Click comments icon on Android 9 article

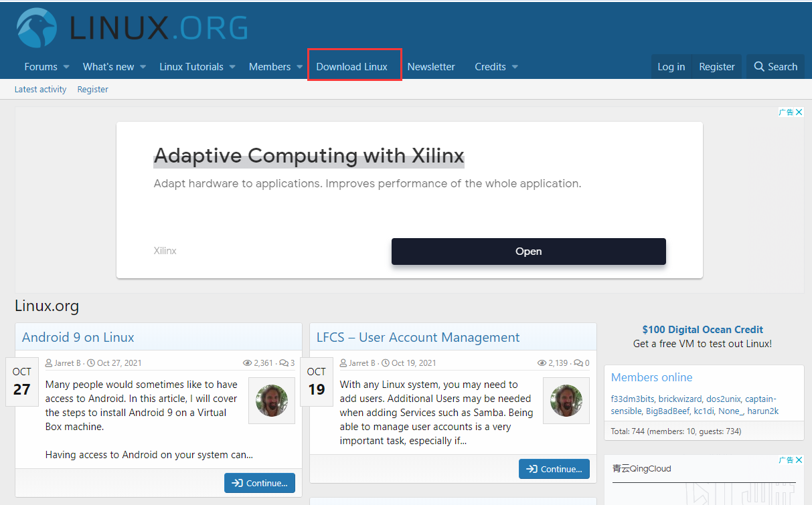tap(284, 363)
